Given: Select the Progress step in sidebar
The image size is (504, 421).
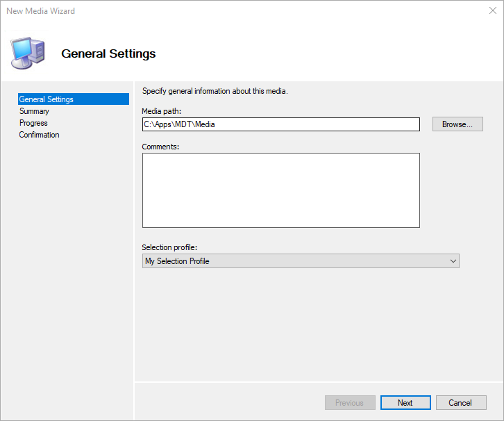Looking at the screenshot, I should point(33,123).
